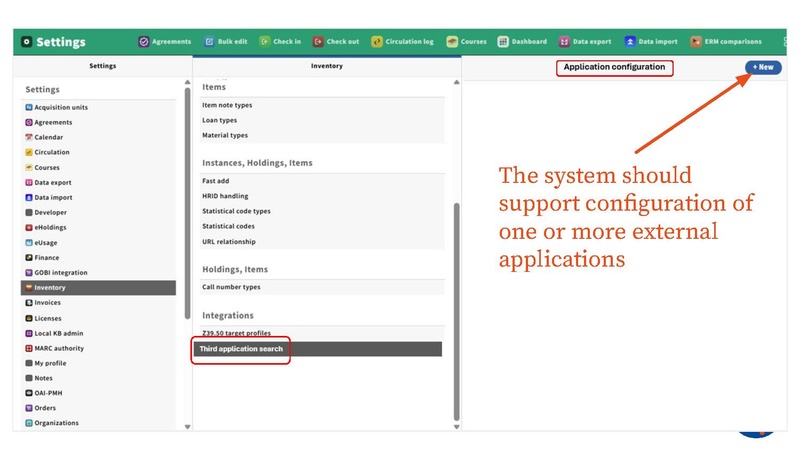The height and width of the screenshot is (450, 800).
Task: Open the Bulk edit app icon
Action: pos(210,42)
